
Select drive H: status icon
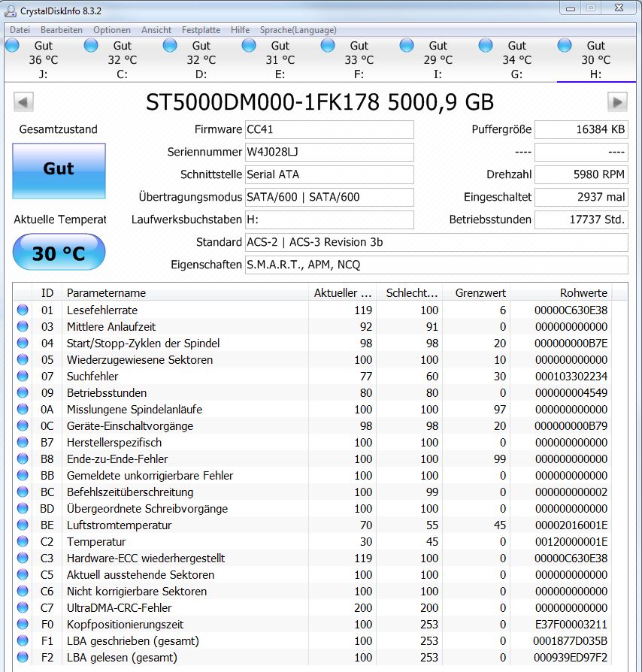[x=565, y=45]
